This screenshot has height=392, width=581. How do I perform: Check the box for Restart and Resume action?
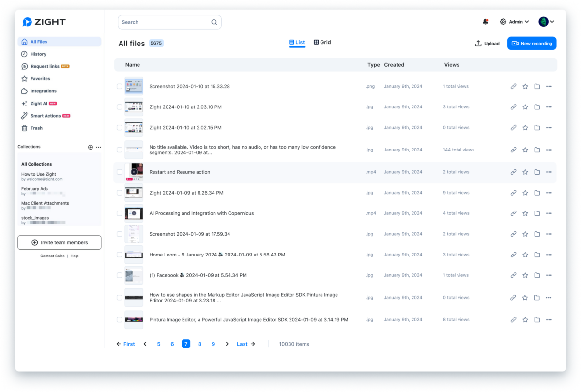(x=119, y=172)
